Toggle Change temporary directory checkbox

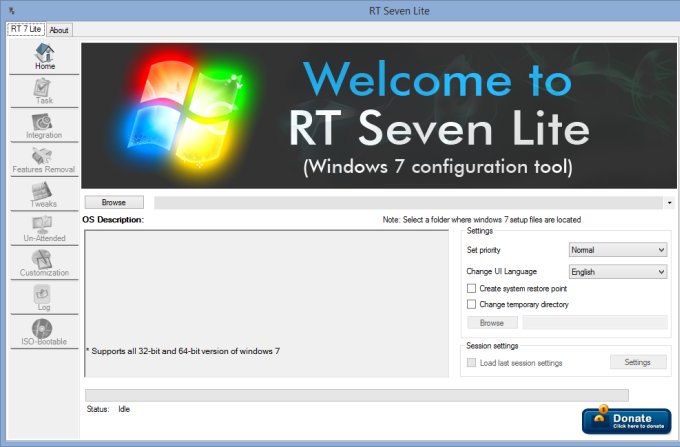[472, 304]
